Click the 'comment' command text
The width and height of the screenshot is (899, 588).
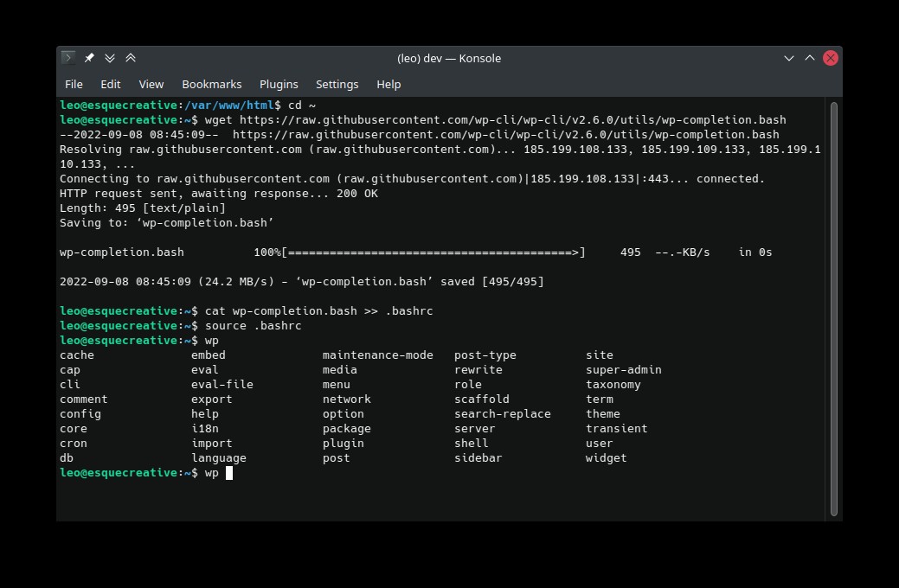(x=84, y=399)
